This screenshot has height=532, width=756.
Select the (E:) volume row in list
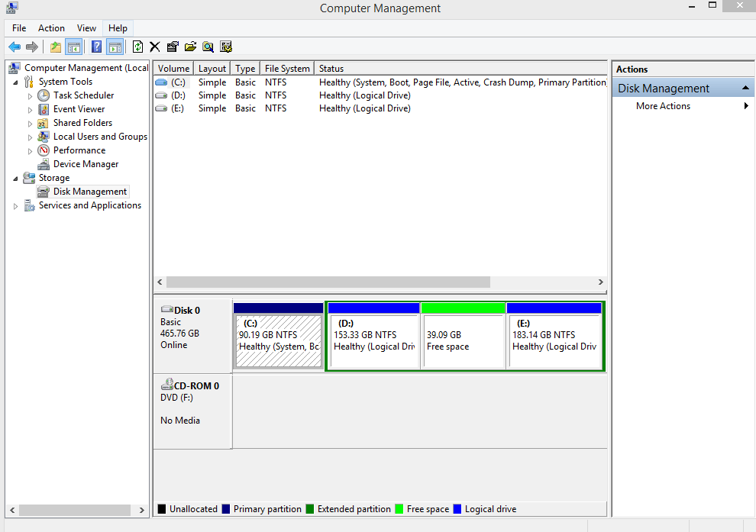click(x=178, y=108)
